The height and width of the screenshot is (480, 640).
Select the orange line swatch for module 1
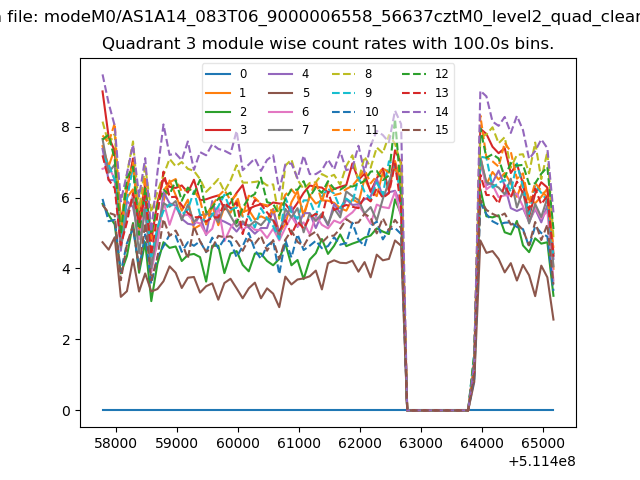coord(218,93)
